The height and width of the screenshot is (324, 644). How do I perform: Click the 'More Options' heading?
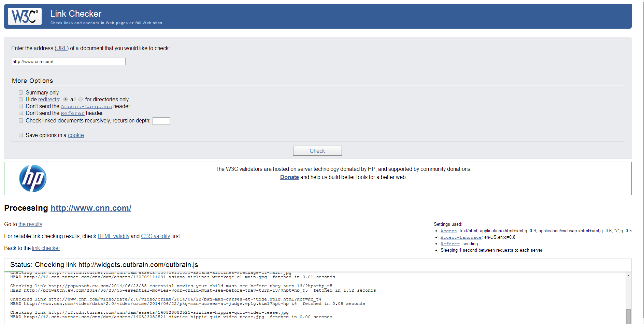pyautogui.click(x=32, y=81)
